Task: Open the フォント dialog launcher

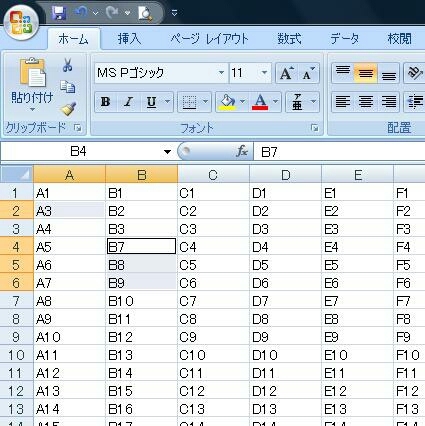Action: point(314,128)
